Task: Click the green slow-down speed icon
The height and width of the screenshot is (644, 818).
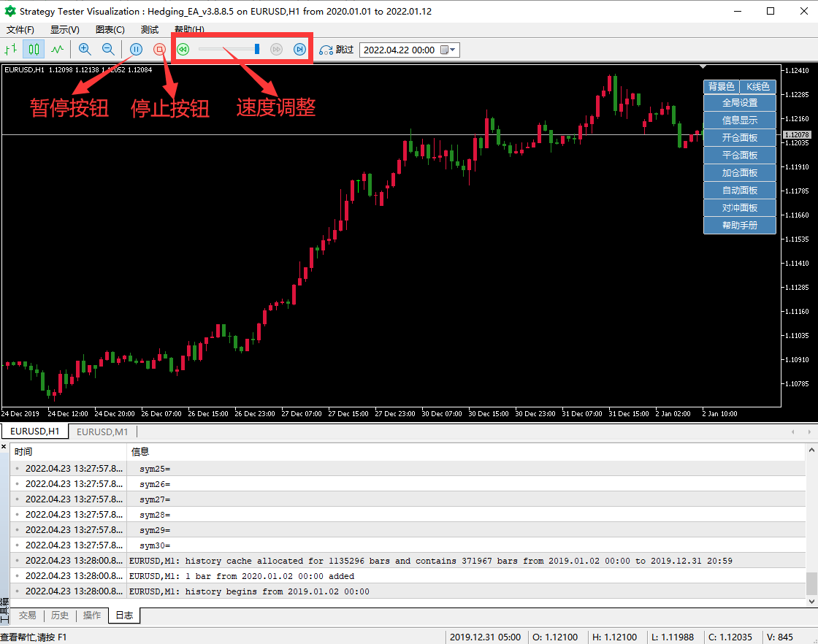Action: click(183, 50)
